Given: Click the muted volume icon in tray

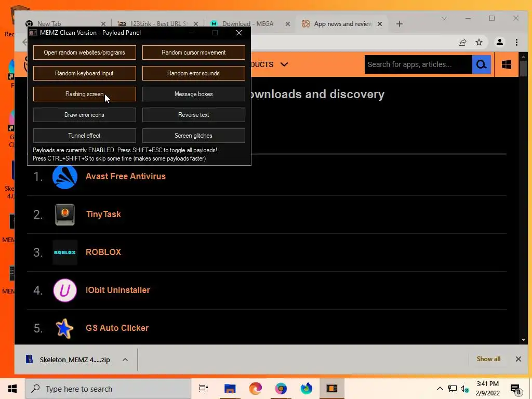Looking at the screenshot, I should tap(464, 389).
